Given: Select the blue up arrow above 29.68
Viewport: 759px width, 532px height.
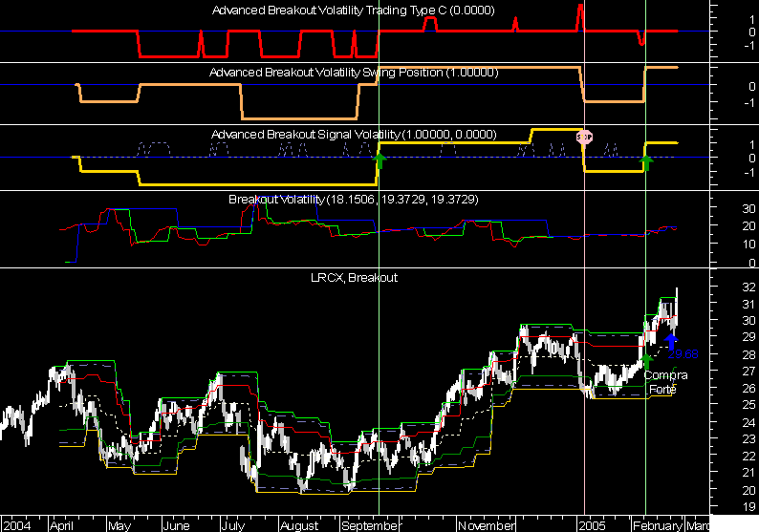Looking at the screenshot, I should tap(670, 341).
